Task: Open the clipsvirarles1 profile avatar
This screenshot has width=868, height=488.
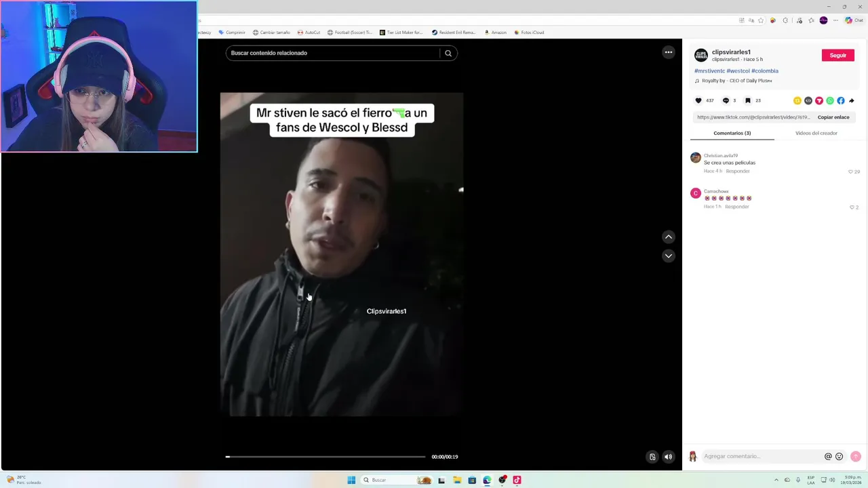Action: [x=701, y=55]
